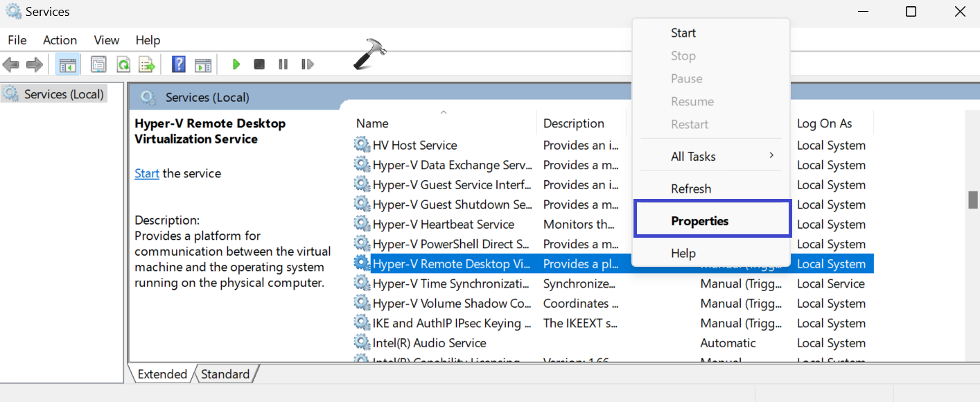Click the Back arrow toolbar icon
The image size is (980, 402).
(11, 64)
